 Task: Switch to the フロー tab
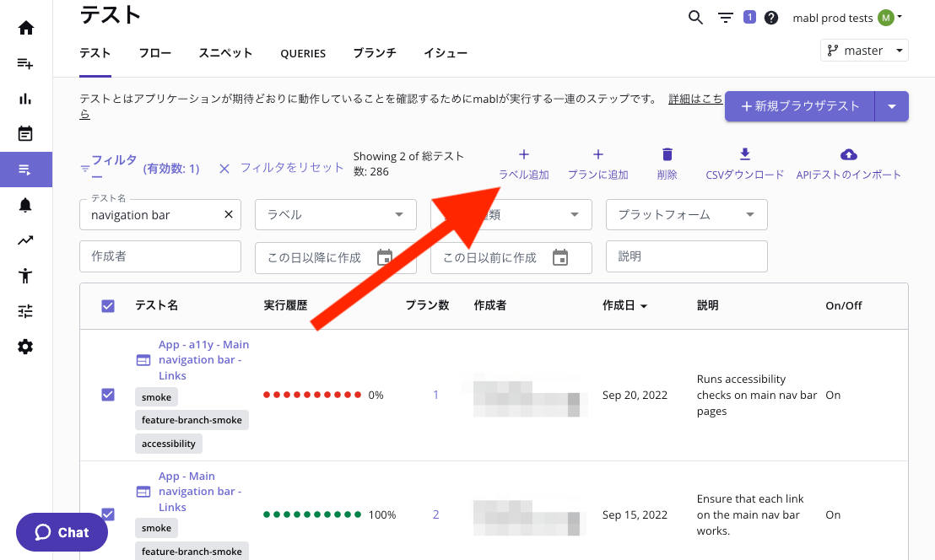coord(155,53)
